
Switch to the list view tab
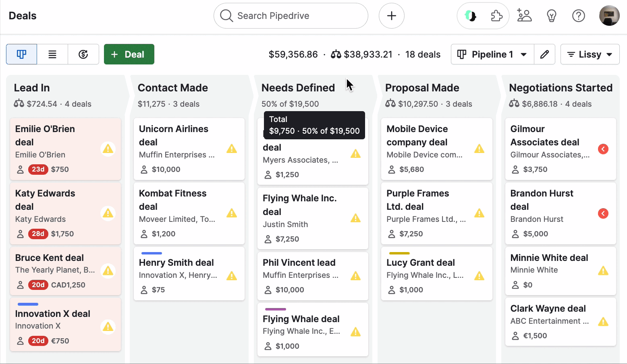click(52, 54)
